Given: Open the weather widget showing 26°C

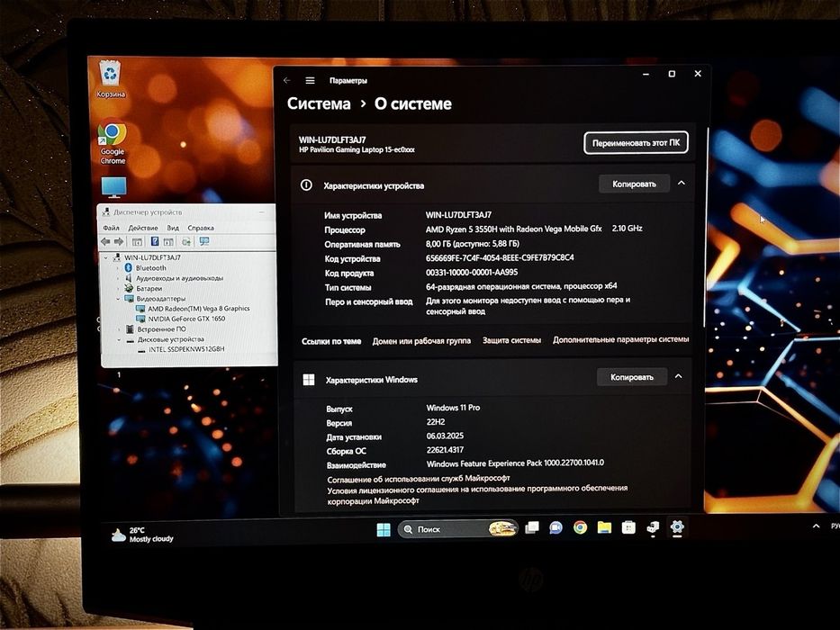Looking at the screenshot, I should (142, 535).
